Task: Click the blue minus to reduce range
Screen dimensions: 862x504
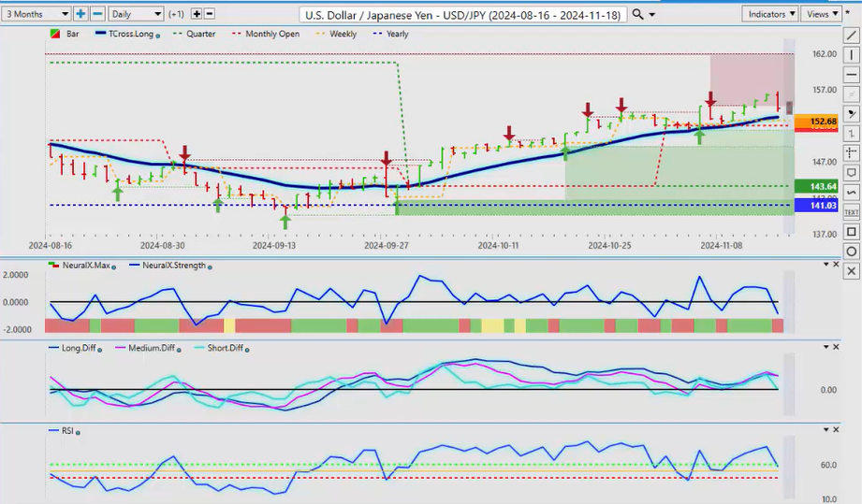Action: 97,14
